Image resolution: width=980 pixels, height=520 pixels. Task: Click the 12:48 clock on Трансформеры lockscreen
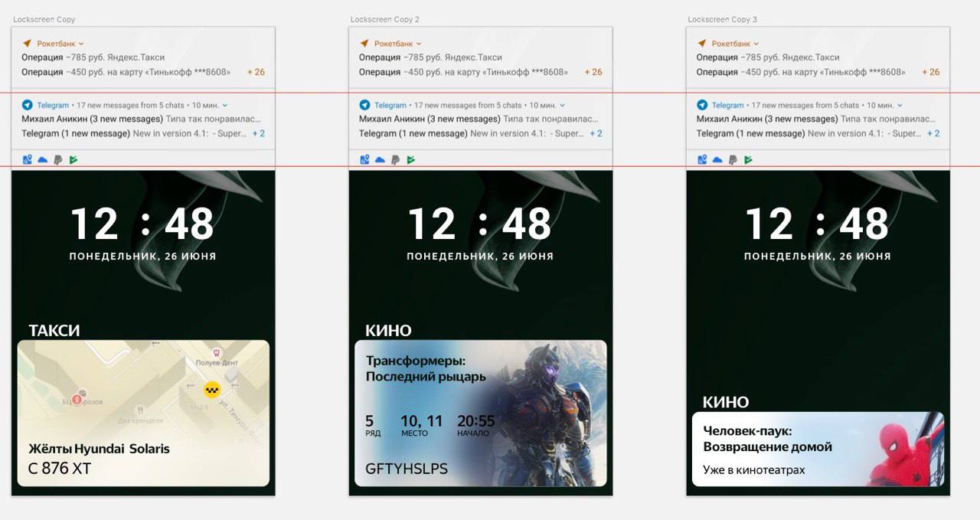point(481,224)
